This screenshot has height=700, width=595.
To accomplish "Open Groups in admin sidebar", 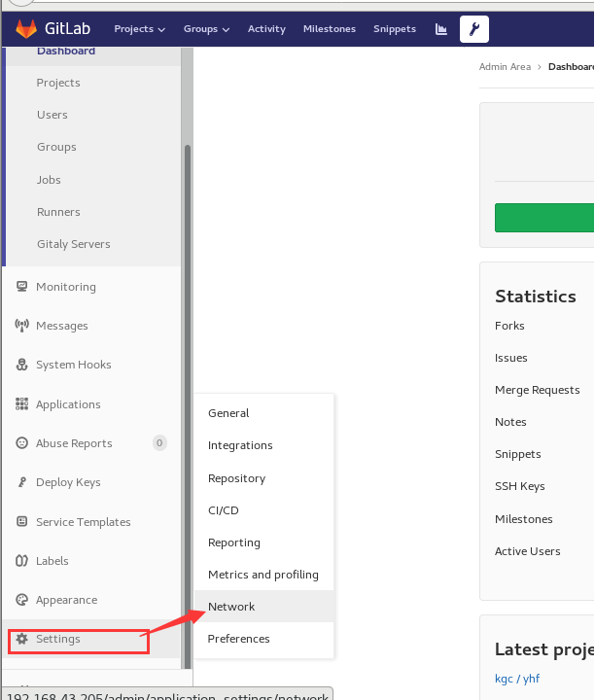I will 56,147.
